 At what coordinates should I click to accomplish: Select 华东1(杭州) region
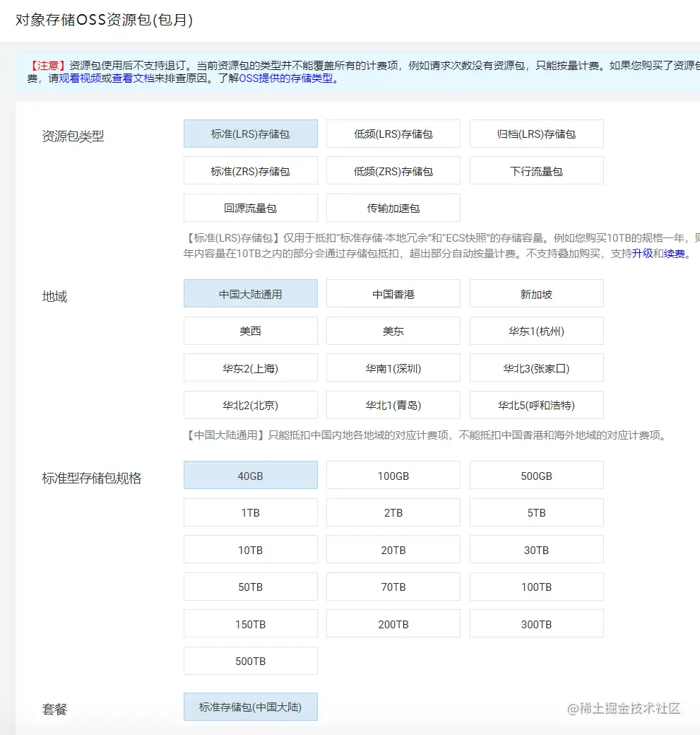537,331
